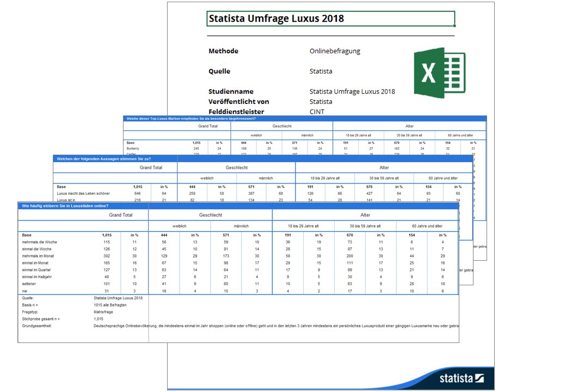Viewport: 566px width, 392px height.
Task: Click the 'Burberry' row label
Action: pos(133,148)
